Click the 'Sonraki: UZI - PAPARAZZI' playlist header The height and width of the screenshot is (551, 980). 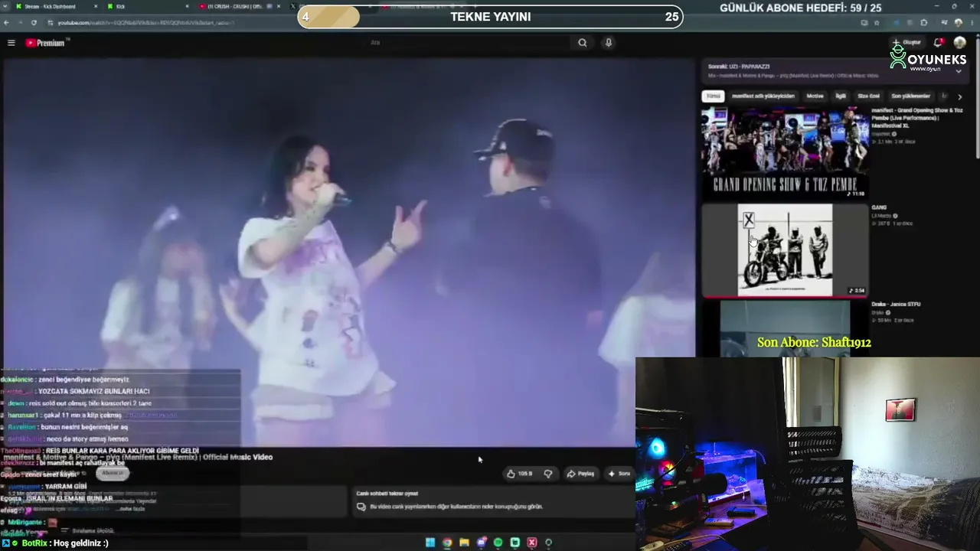739,67
